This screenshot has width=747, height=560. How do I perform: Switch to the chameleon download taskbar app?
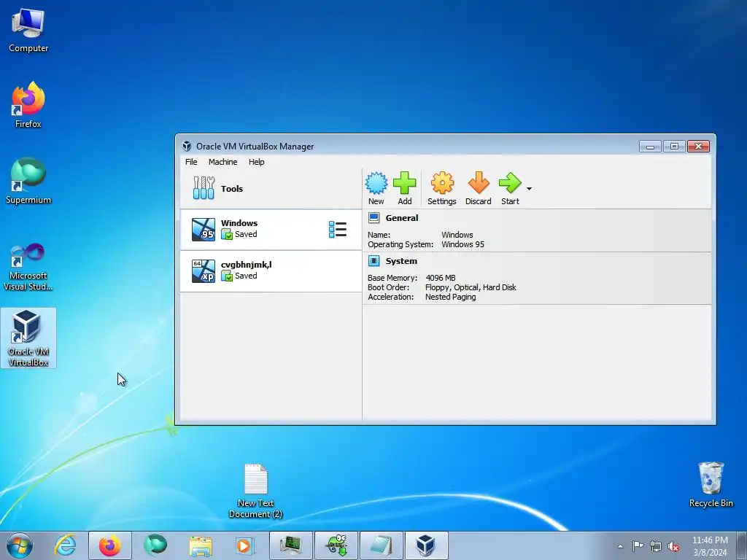click(x=336, y=545)
